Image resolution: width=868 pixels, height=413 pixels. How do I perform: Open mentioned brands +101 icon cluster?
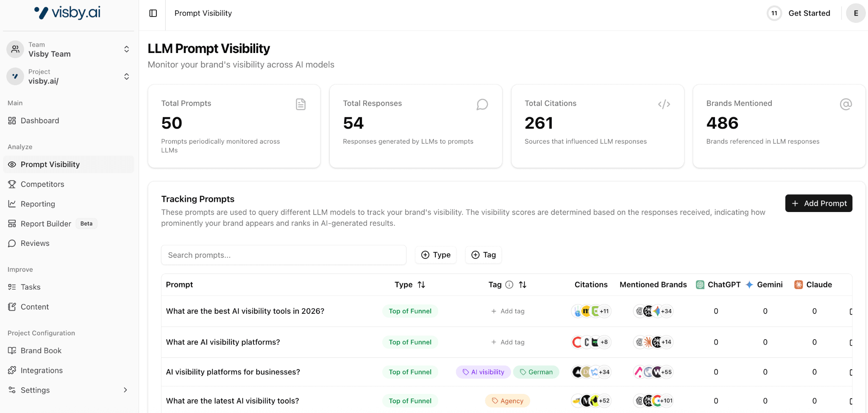point(653,401)
